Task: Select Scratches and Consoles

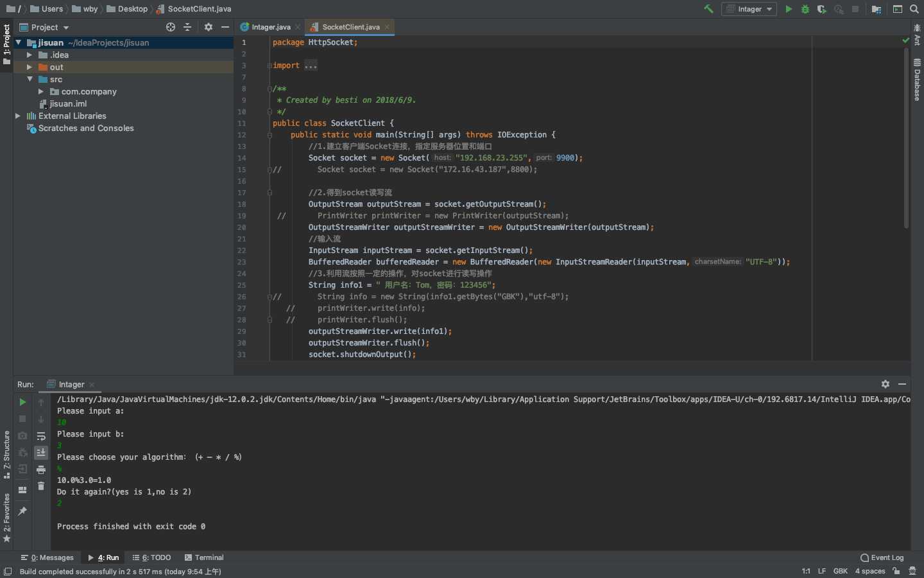Action: pos(86,128)
